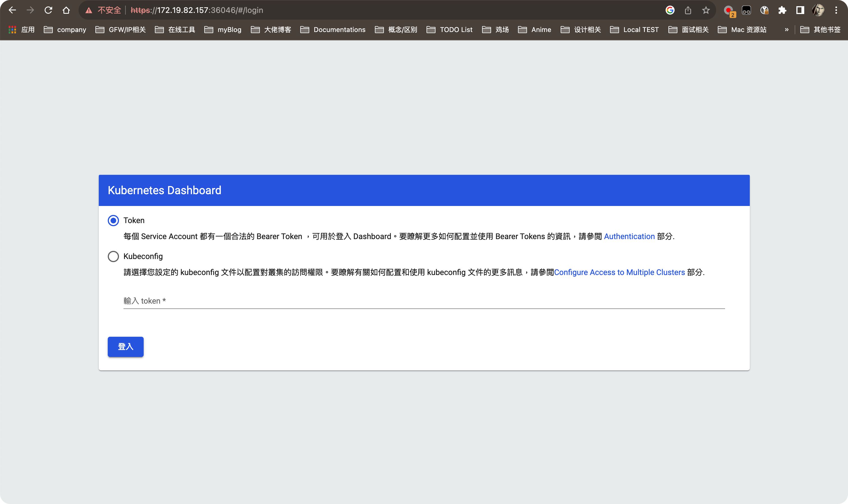Image resolution: width=848 pixels, height=504 pixels.
Task: Select the Token radio button
Action: [113, 220]
